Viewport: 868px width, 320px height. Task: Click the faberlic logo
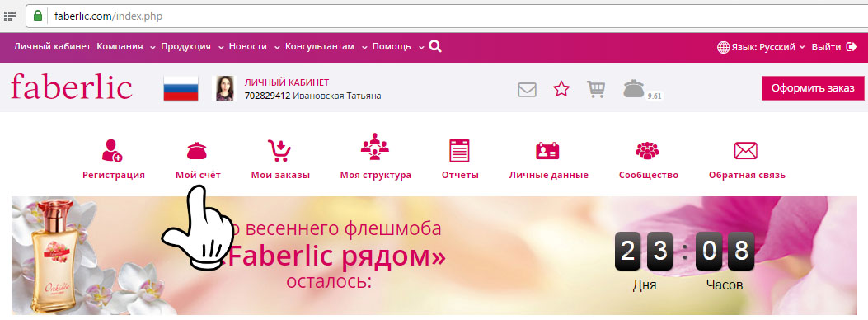coord(72,87)
